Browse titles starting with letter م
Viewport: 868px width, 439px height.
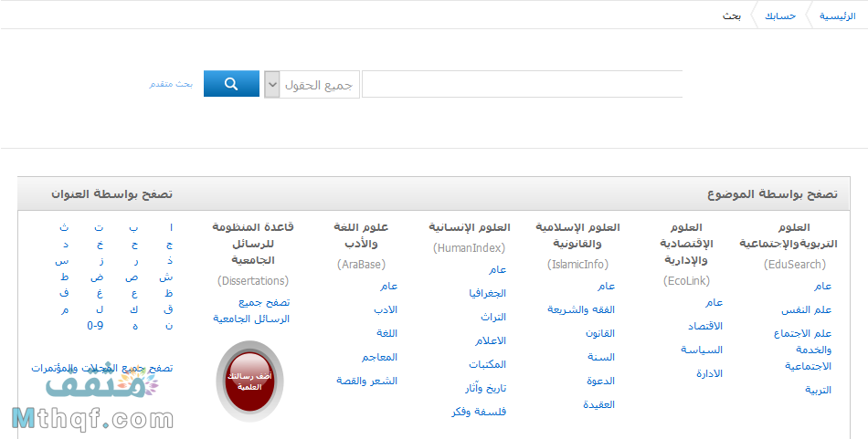66,310
